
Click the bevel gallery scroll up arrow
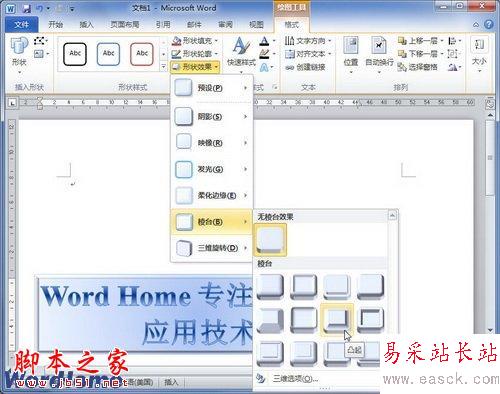(x=393, y=216)
